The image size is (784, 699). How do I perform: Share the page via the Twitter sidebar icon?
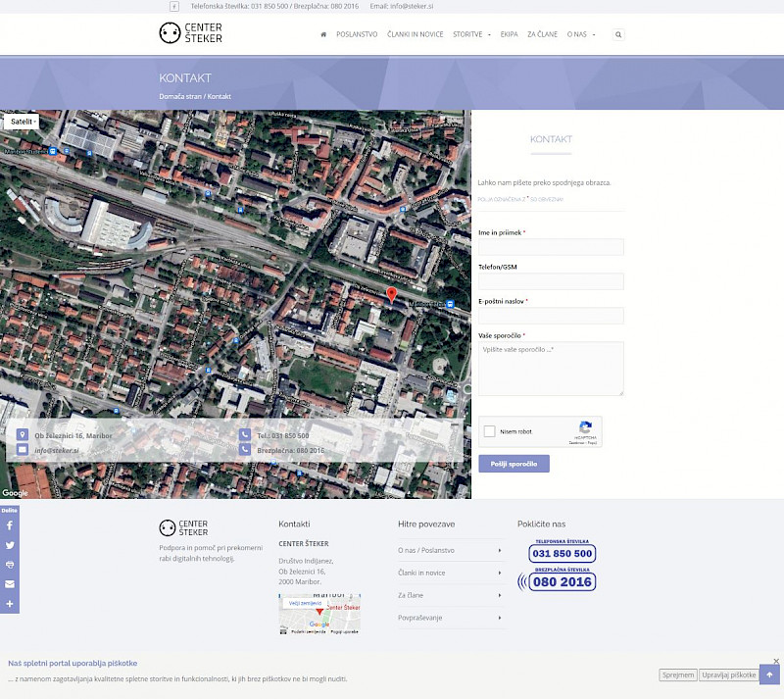pos(10,545)
